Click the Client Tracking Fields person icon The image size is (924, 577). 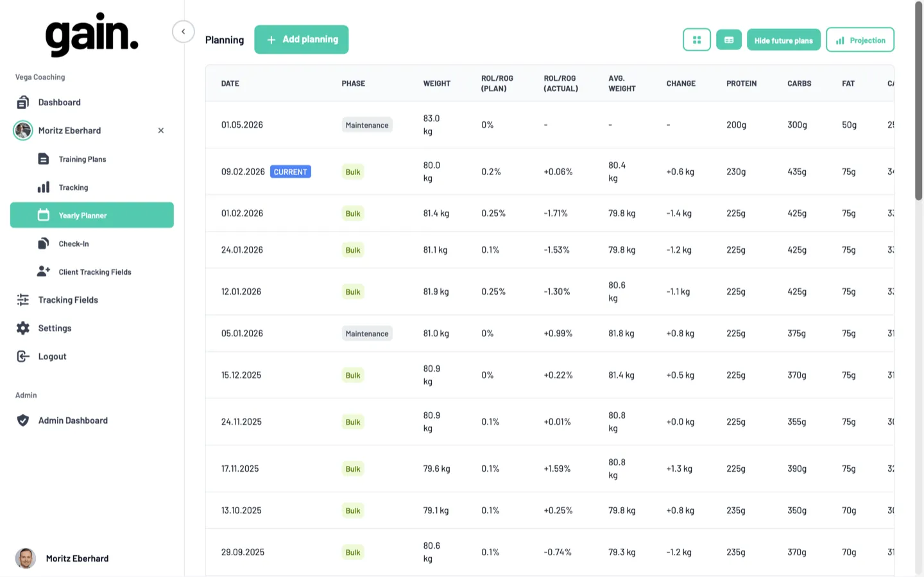pos(44,271)
